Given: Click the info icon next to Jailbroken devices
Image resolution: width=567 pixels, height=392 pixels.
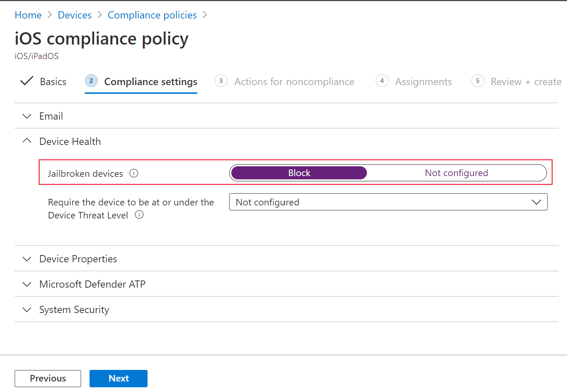Looking at the screenshot, I should (134, 173).
